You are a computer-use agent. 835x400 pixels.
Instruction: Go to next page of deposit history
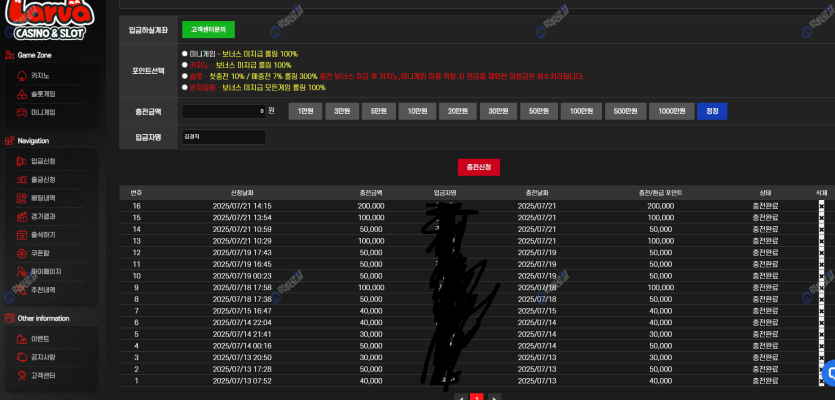[494, 397]
